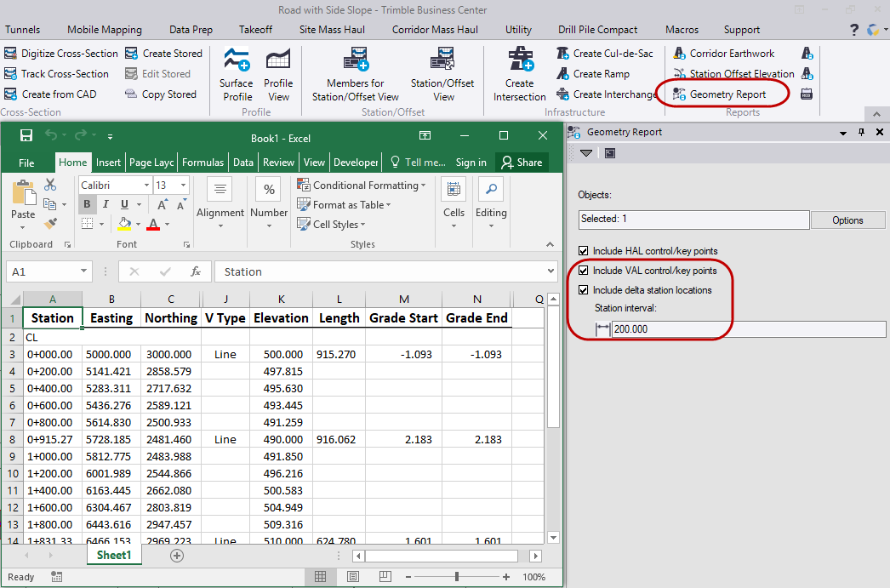Open the Surface Profile tool
This screenshot has width=890, height=588.
(236, 75)
